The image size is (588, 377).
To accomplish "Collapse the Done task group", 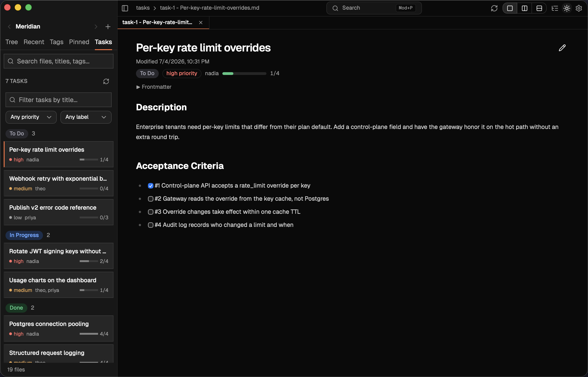I will click(x=16, y=308).
